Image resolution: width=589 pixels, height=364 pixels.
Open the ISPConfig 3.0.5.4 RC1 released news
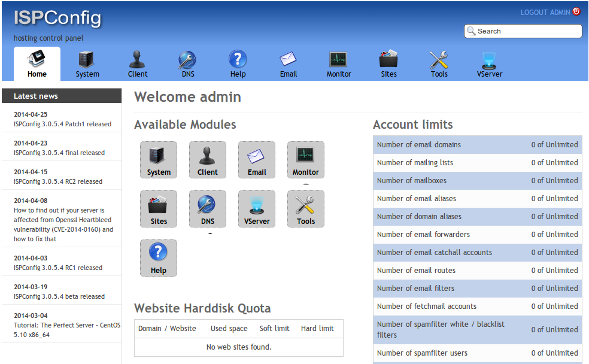coord(58,268)
